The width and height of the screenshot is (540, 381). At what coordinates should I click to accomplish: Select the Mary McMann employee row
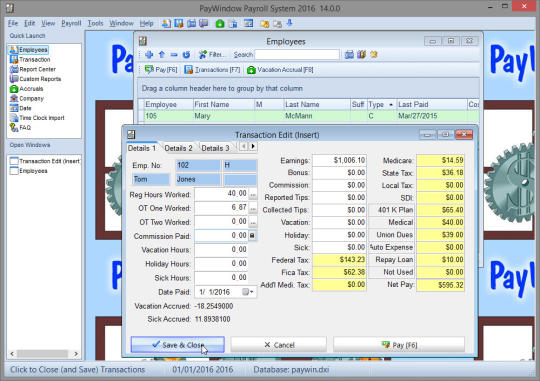click(309, 116)
